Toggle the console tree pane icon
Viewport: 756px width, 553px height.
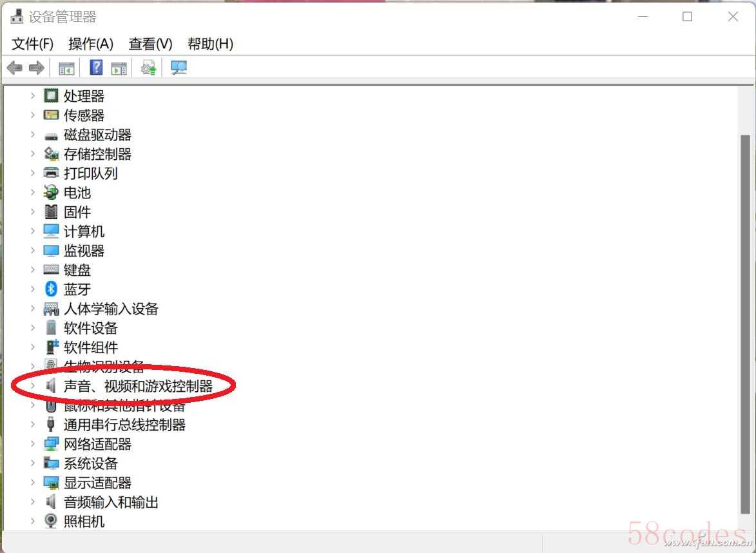[66, 68]
